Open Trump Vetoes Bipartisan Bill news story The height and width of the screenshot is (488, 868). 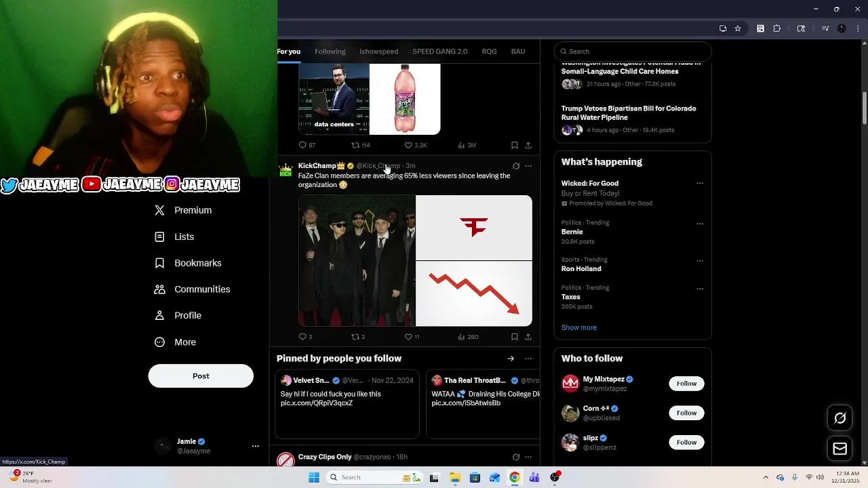click(x=633, y=119)
